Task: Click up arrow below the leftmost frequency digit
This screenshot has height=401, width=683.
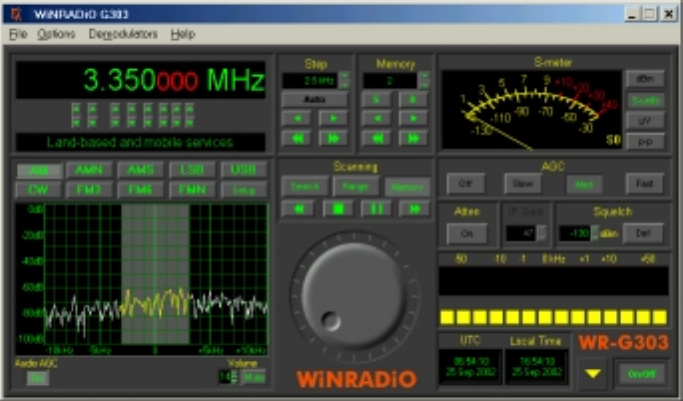Action: click(76, 109)
